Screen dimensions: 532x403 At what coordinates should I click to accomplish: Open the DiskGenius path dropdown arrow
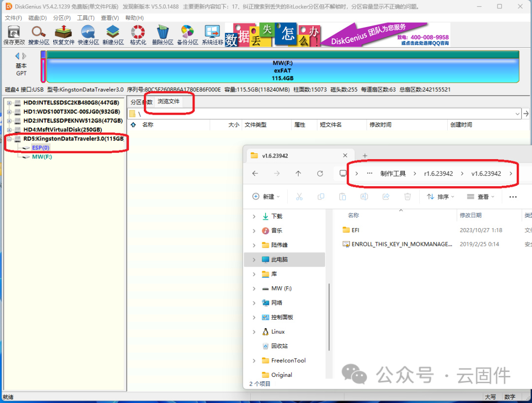pyautogui.click(x=517, y=114)
